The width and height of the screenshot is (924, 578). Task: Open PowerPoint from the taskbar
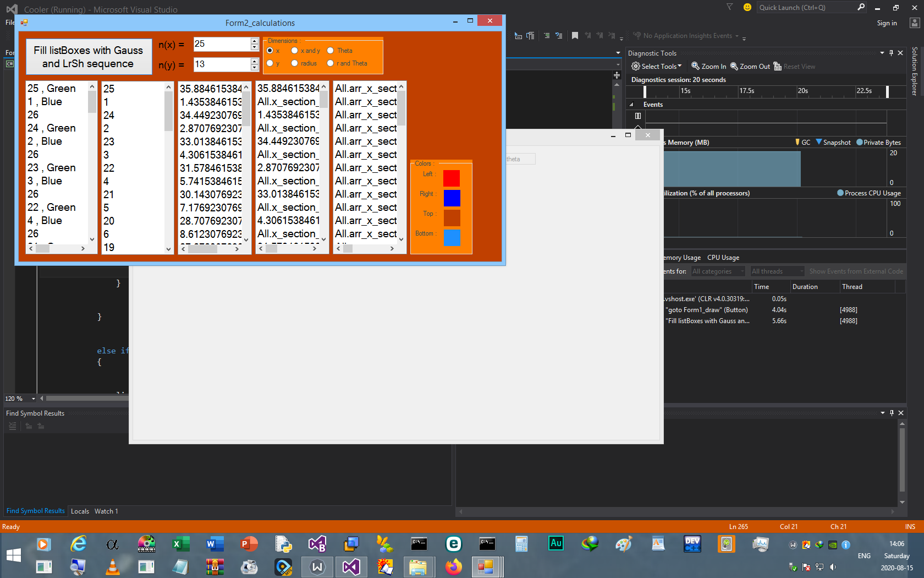coord(249,544)
